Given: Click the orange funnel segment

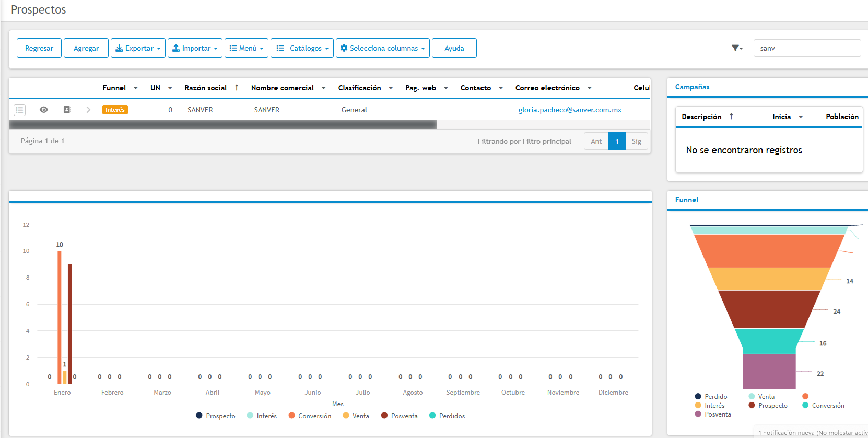Looking at the screenshot, I should point(769,251).
